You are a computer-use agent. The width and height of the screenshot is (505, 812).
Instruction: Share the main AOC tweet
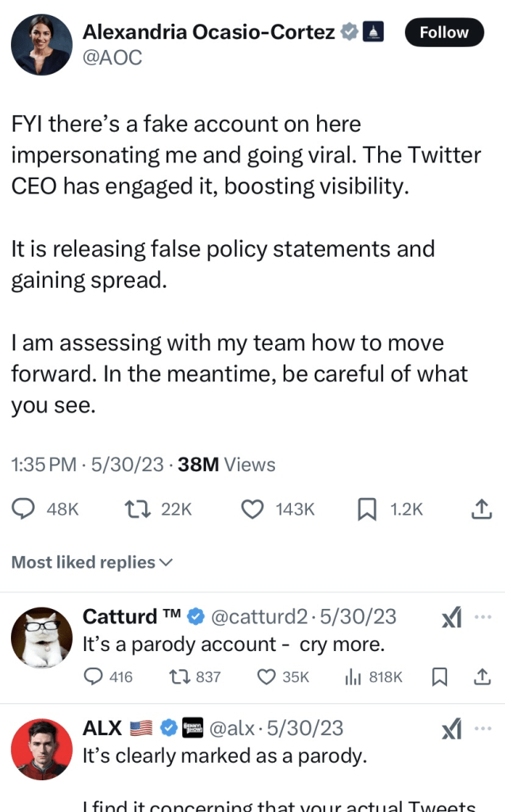tap(481, 509)
